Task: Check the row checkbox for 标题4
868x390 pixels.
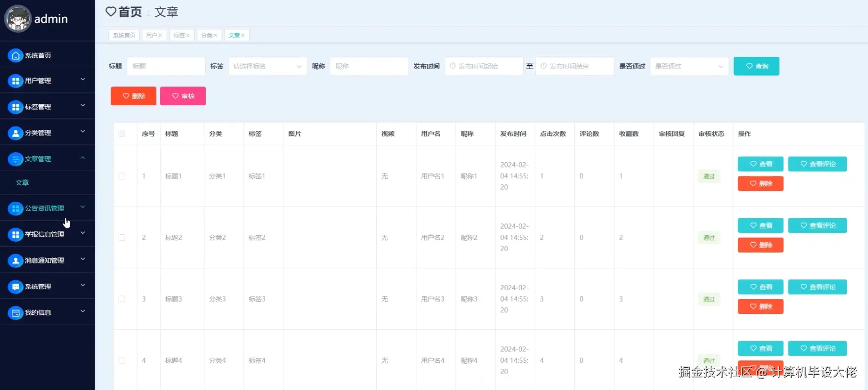Action: 122,361
